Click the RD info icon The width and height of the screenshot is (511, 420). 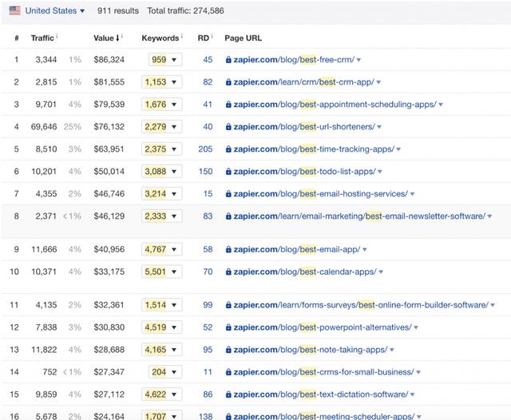[212, 35]
